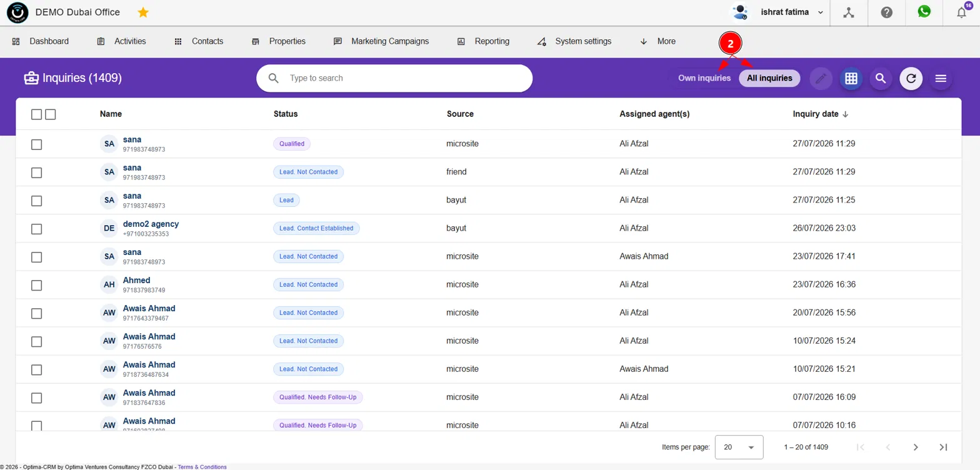The image size is (980, 470).
Task: Click the Name column header
Action: (111, 114)
